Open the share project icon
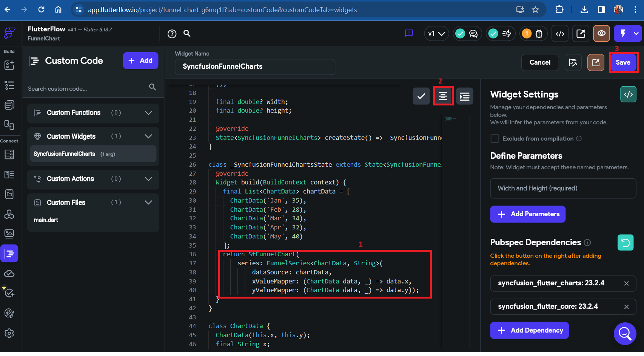This screenshot has height=356, width=644. click(581, 34)
